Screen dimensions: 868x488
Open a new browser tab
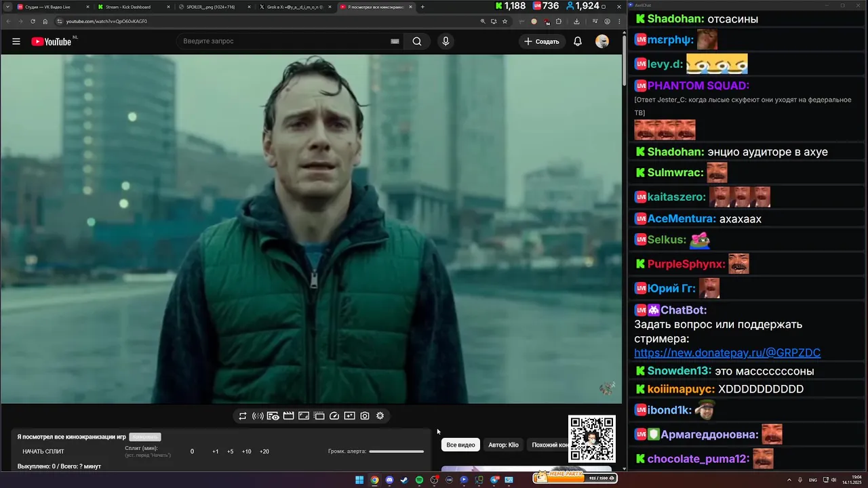coord(422,7)
